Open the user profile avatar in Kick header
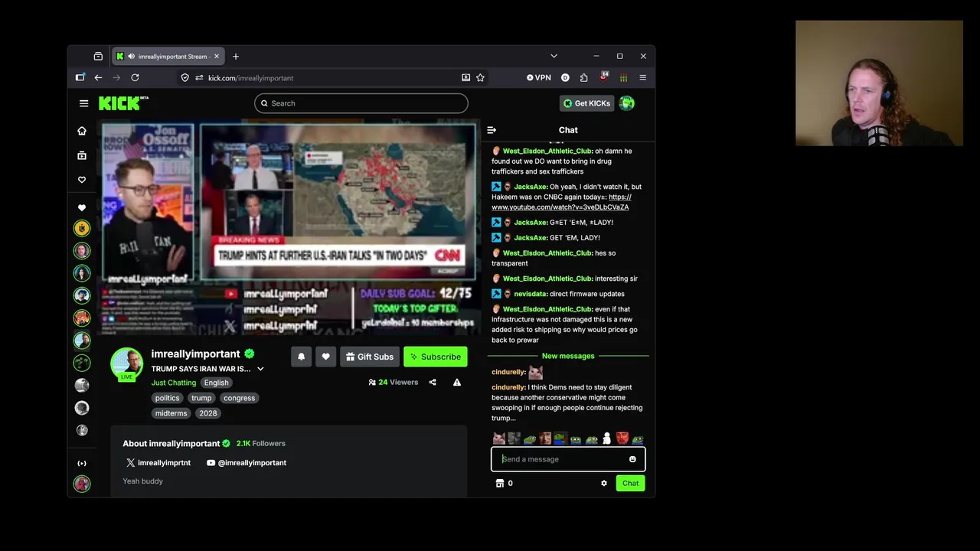This screenshot has height=551, width=980. tap(627, 103)
